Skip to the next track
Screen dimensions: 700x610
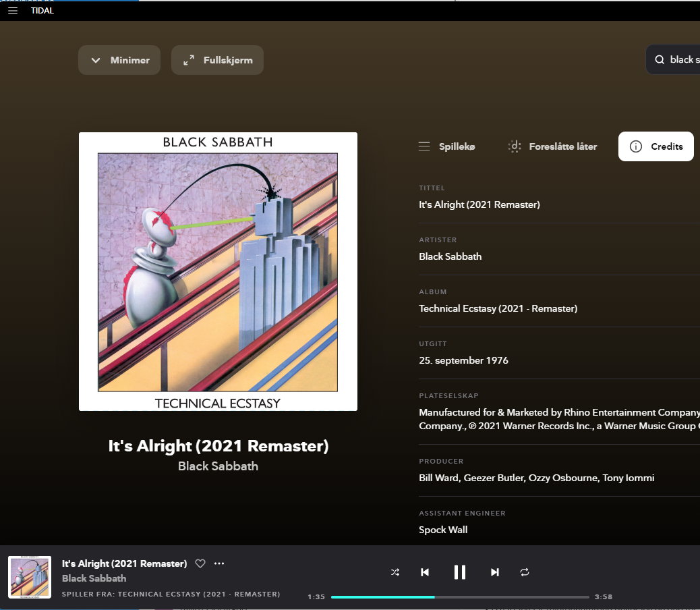tap(494, 572)
